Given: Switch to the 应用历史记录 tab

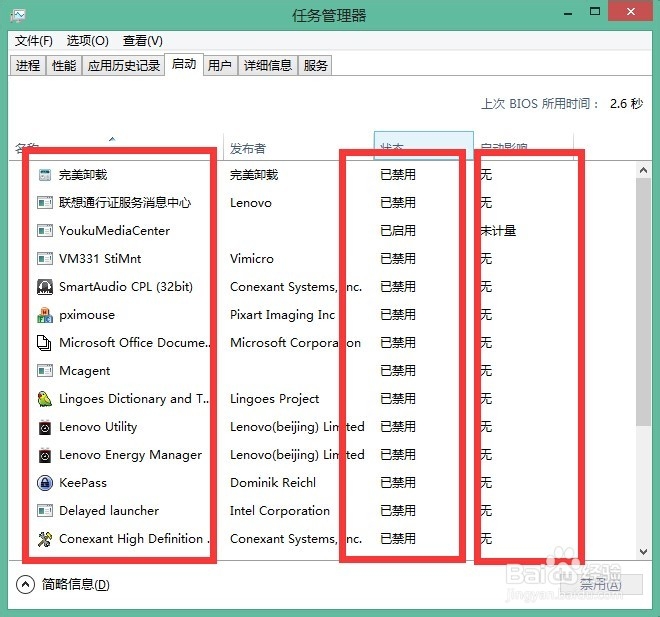Looking at the screenshot, I should 123,66.
